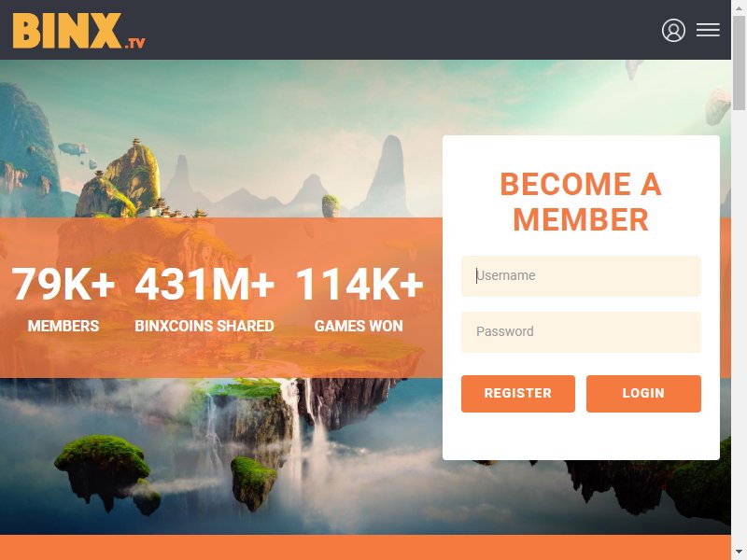Click the REGISTER button
Viewport: 747px width, 560px height.
pyautogui.click(x=518, y=393)
